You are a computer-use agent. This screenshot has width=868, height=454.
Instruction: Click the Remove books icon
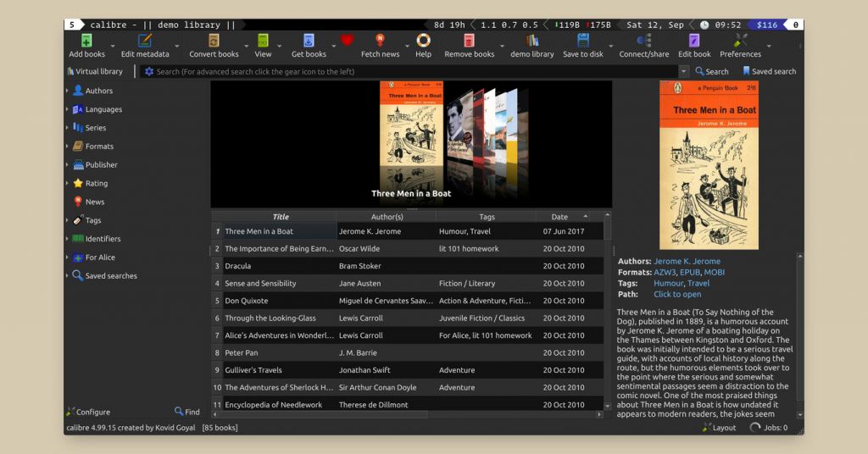[469, 42]
